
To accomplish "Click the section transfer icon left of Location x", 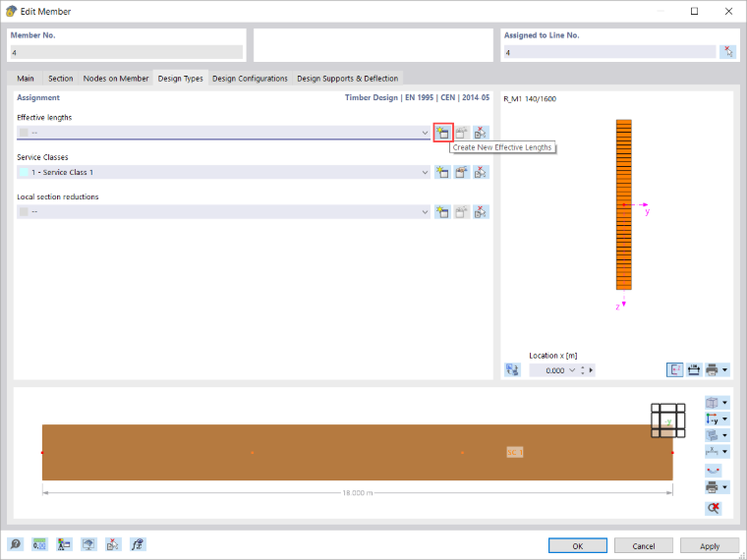I will coord(513,370).
